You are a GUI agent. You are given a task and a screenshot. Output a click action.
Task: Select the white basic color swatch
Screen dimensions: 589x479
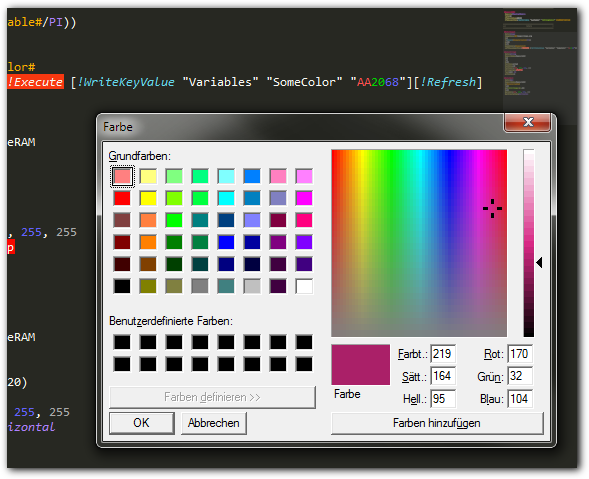click(304, 286)
